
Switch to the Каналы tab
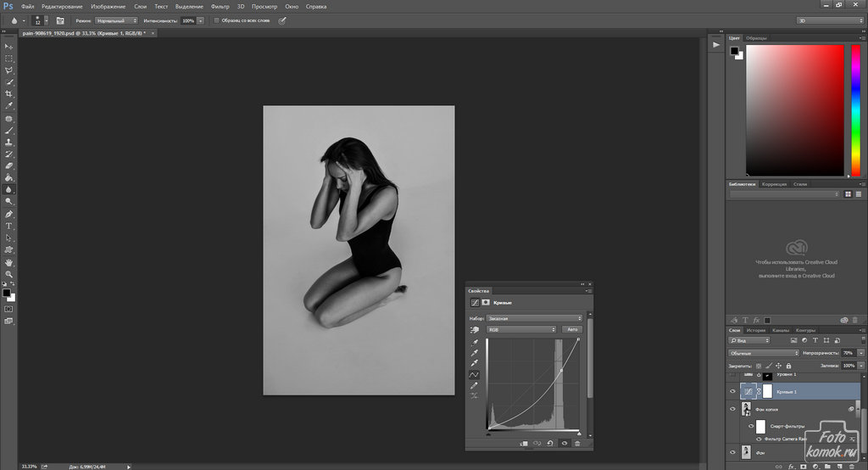pyautogui.click(x=781, y=330)
